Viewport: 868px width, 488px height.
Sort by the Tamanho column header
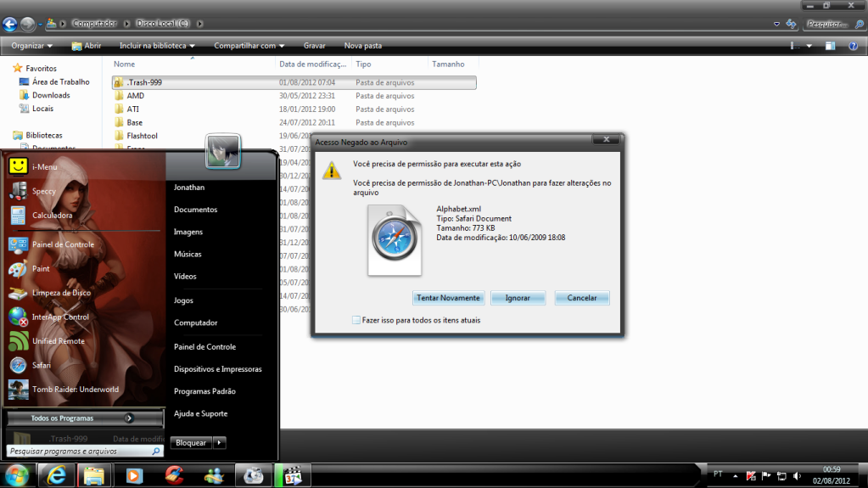pyautogui.click(x=448, y=65)
